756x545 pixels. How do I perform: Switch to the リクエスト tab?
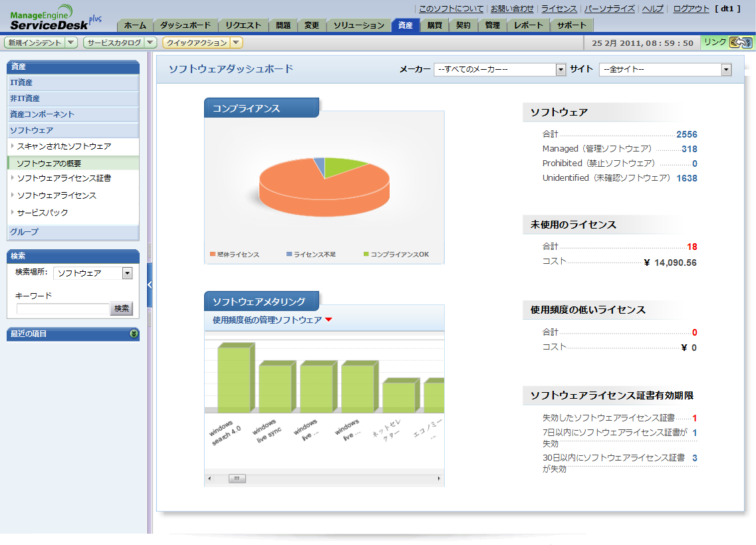click(243, 25)
